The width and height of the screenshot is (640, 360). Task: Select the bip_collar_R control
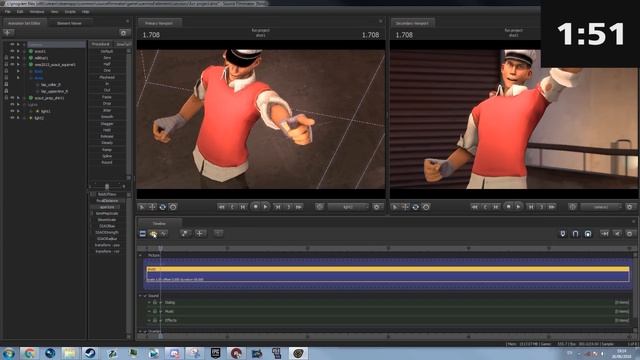(51, 84)
